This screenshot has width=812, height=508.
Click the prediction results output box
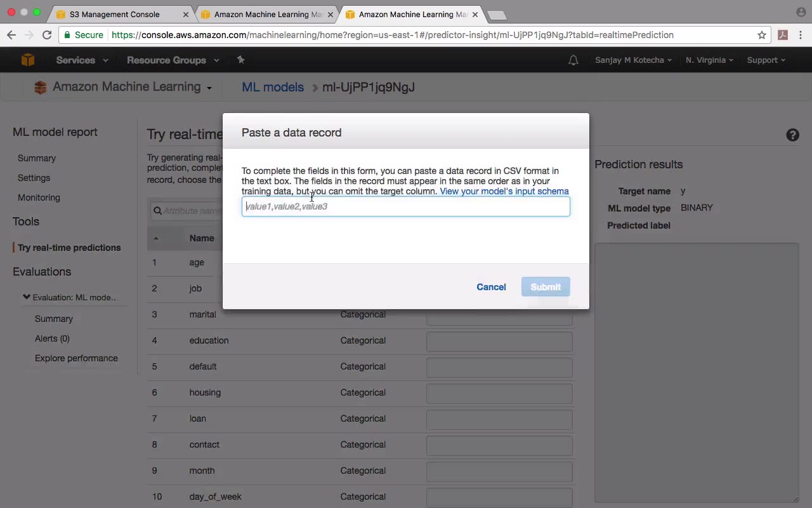(697, 373)
